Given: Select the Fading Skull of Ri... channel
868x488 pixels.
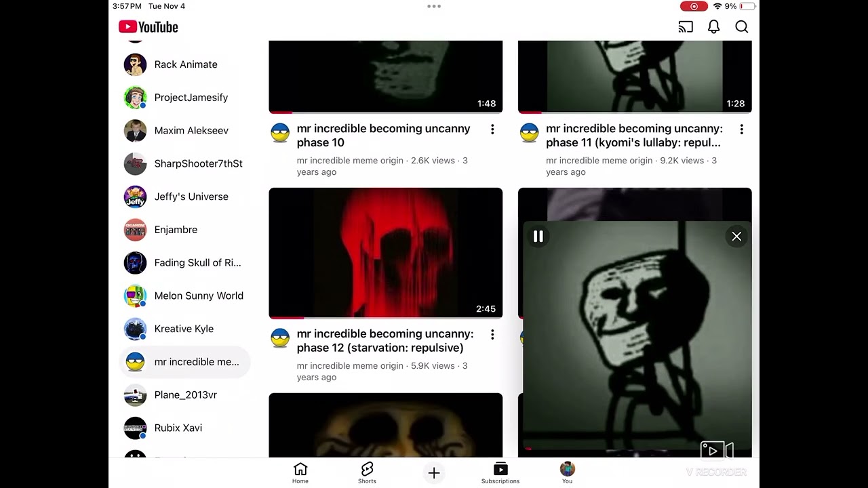Looking at the screenshot, I should pos(184,263).
